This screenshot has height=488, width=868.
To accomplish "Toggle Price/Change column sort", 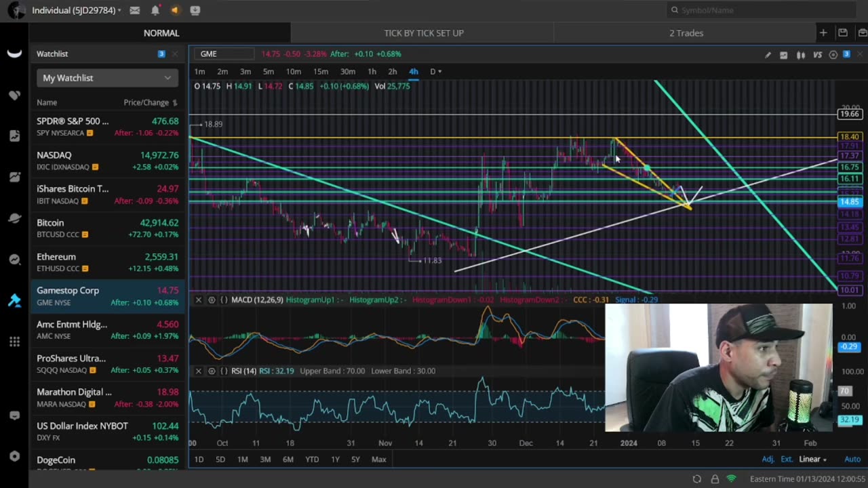I will coord(151,102).
